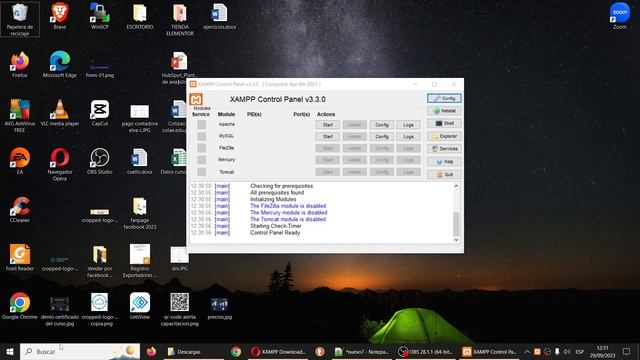Click the log scrollbar down arrow

point(456,240)
